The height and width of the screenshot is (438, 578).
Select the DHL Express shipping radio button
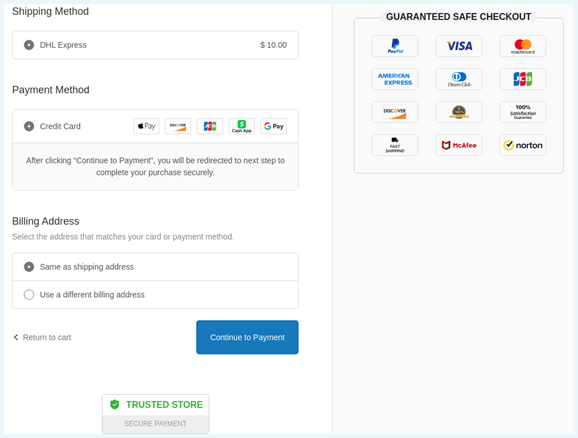click(x=29, y=45)
